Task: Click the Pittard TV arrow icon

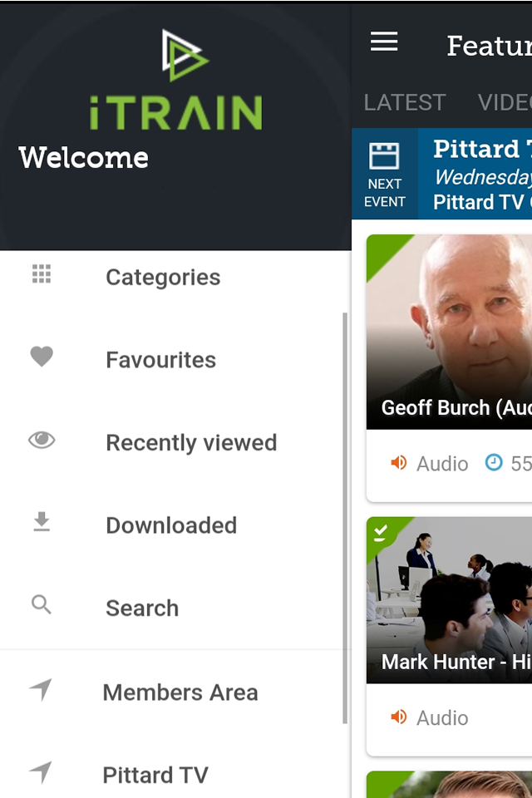Action: [x=41, y=773]
